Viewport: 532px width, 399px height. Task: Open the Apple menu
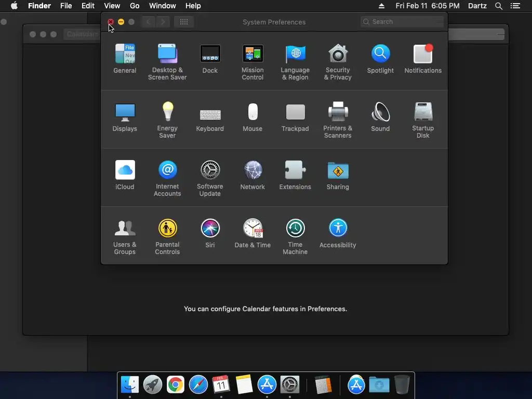pyautogui.click(x=14, y=6)
